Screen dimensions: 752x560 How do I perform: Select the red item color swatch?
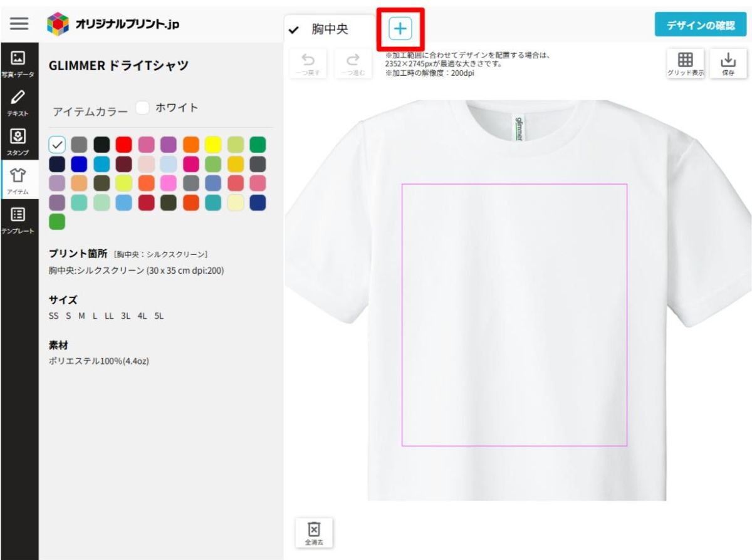pyautogui.click(x=125, y=145)
